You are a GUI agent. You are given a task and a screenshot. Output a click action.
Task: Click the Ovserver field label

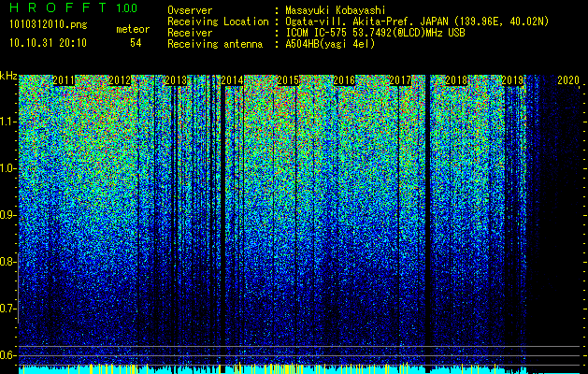click(190, 10)
